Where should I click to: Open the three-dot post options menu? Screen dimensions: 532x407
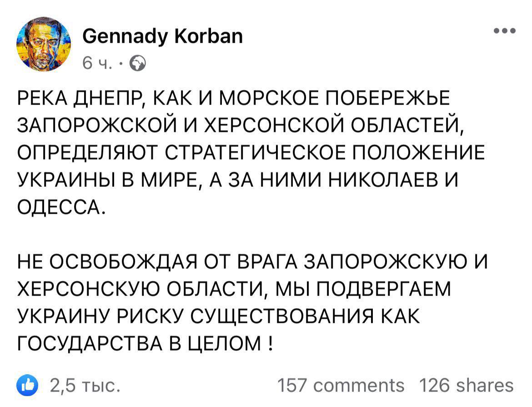506,31
